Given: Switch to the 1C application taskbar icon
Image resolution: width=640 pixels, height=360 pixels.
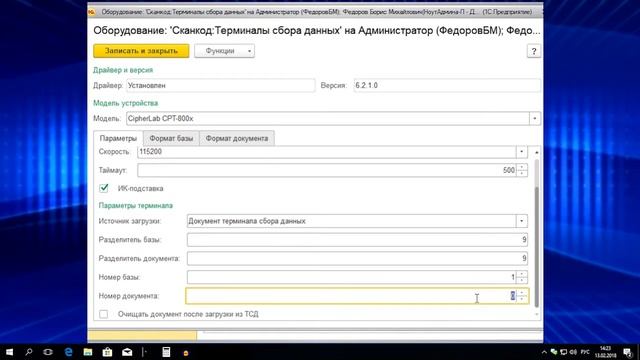Looking at the screenshot, I should click(186, 352).
